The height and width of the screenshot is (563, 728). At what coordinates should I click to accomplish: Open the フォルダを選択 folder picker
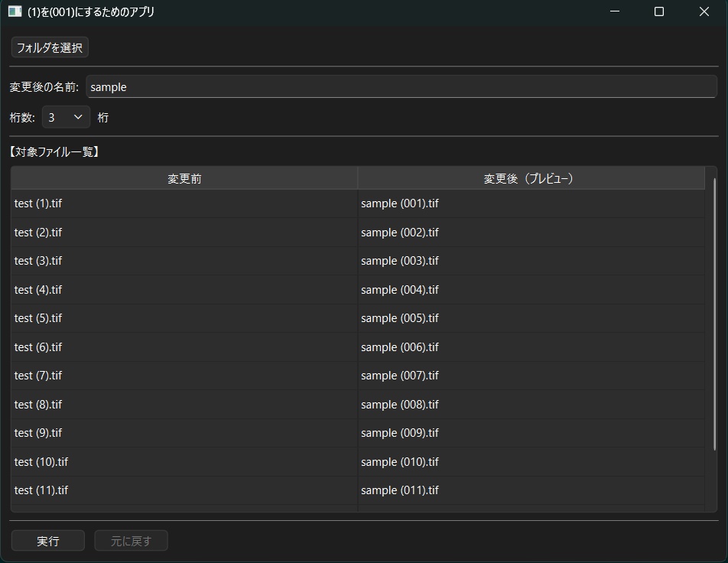click(50, 47)
